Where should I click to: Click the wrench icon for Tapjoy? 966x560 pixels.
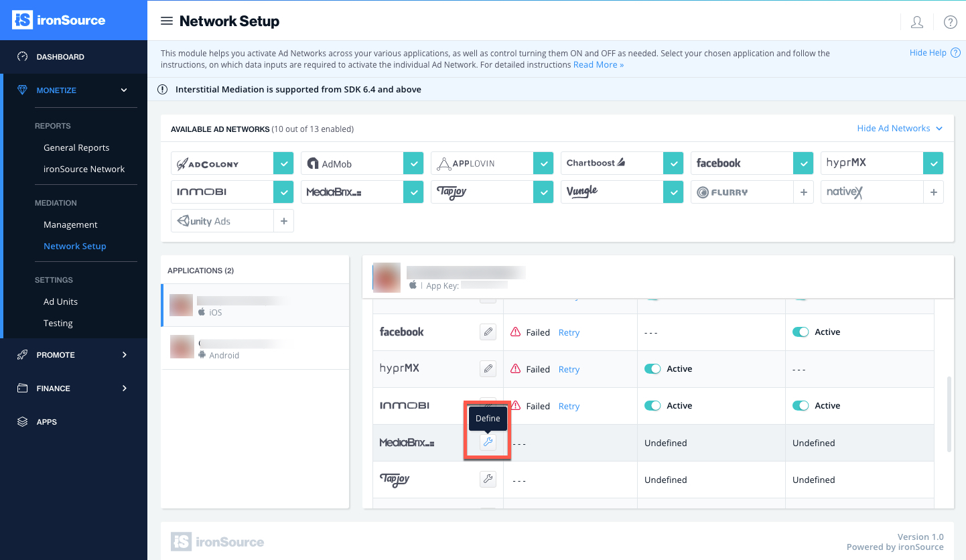point(488,479)
